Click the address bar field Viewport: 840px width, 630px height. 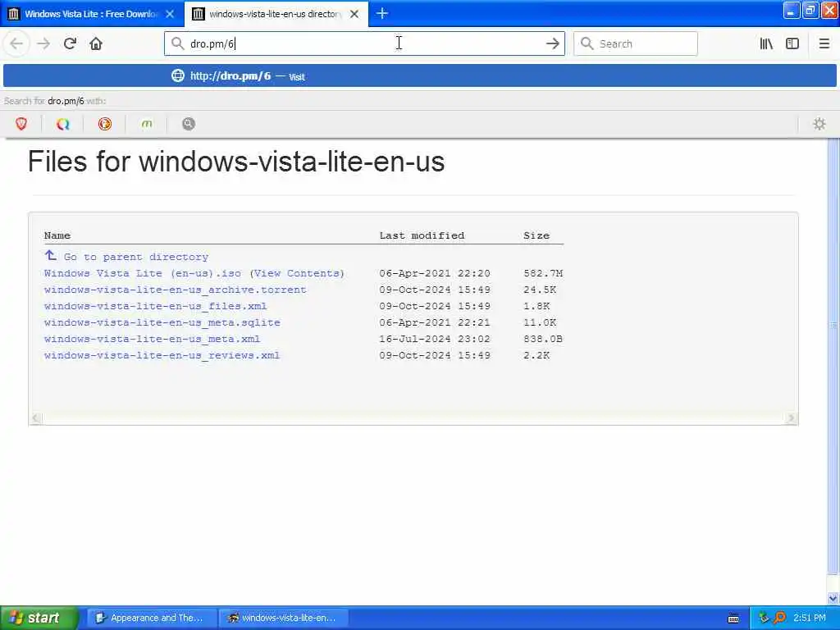click(x=364, y=43)
